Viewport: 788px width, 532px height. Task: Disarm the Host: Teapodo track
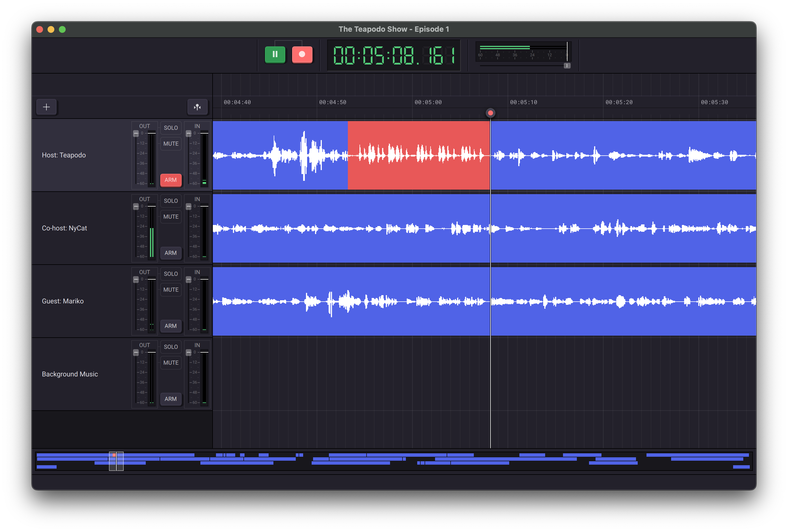pyautogui.click(x=171, y=180)
